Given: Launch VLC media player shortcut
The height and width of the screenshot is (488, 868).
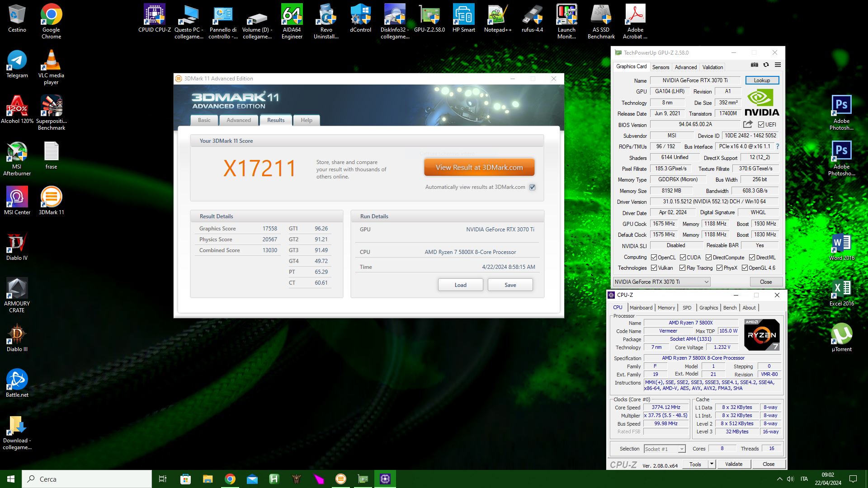Looking at the screenshot, I should [52, 67].
